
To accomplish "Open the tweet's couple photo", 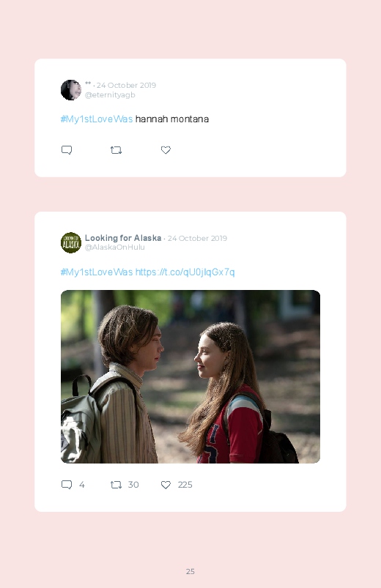I will click(190, 376).
